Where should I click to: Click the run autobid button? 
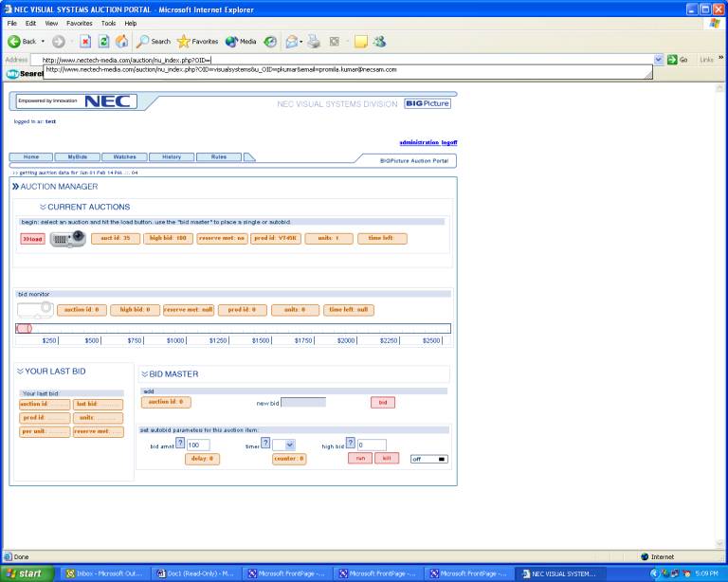point(360,458)
